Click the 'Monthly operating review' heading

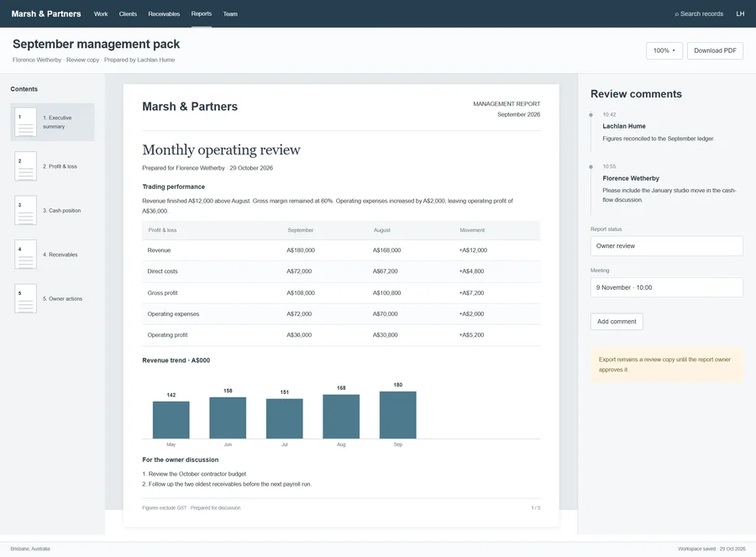(x=221, y=150)
